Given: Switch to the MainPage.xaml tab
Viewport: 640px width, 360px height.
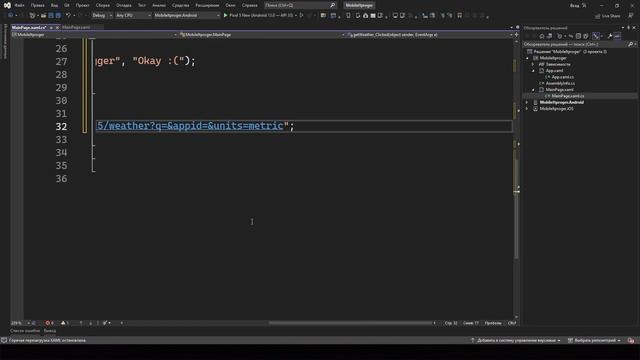Looking at the screenshot, I should click(76, 27).
